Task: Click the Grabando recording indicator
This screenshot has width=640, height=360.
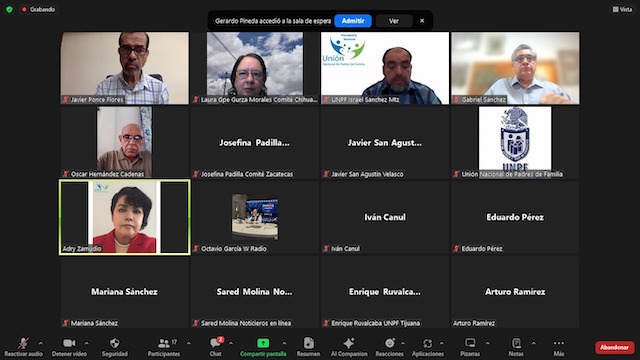Action: coord(38,9)
